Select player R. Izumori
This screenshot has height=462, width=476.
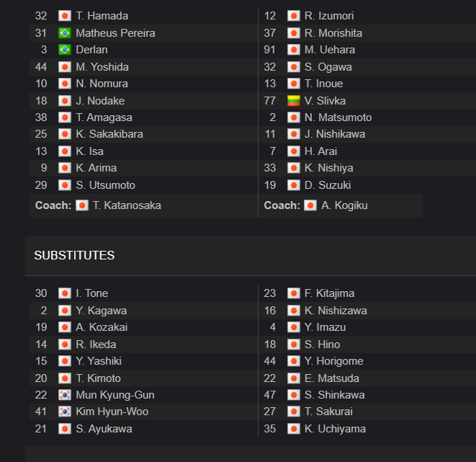pos(329,16)
